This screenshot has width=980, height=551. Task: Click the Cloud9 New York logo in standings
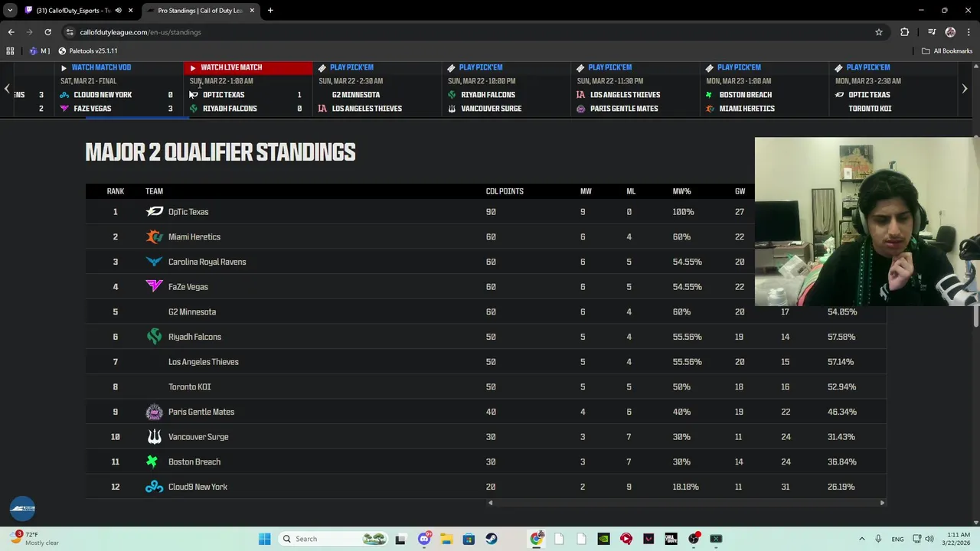coord(155,487)
